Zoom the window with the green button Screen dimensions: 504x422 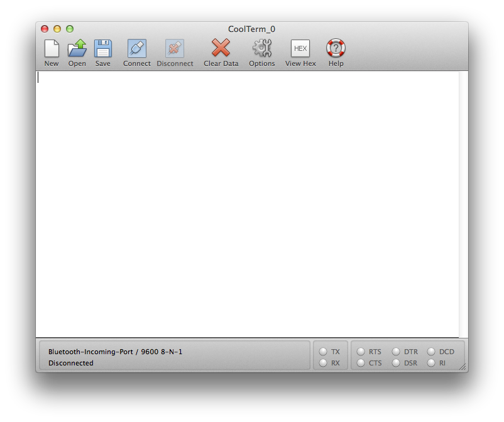pyautogui.click(x=70, y=29)
